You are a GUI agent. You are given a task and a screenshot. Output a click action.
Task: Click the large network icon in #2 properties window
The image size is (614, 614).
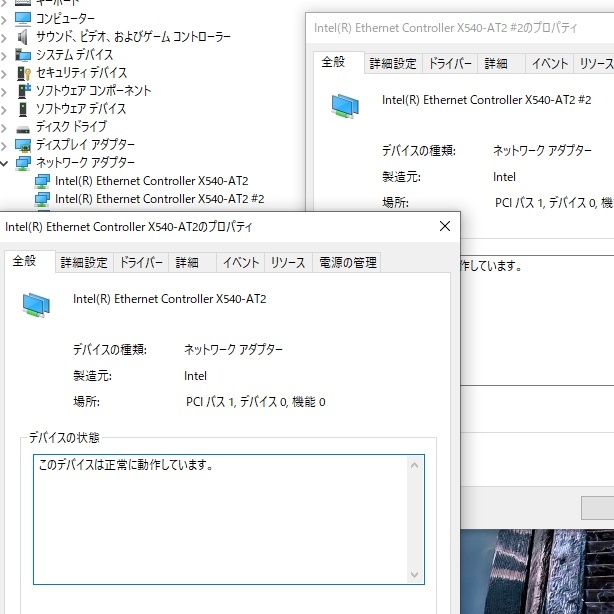(x=345, y=106)
